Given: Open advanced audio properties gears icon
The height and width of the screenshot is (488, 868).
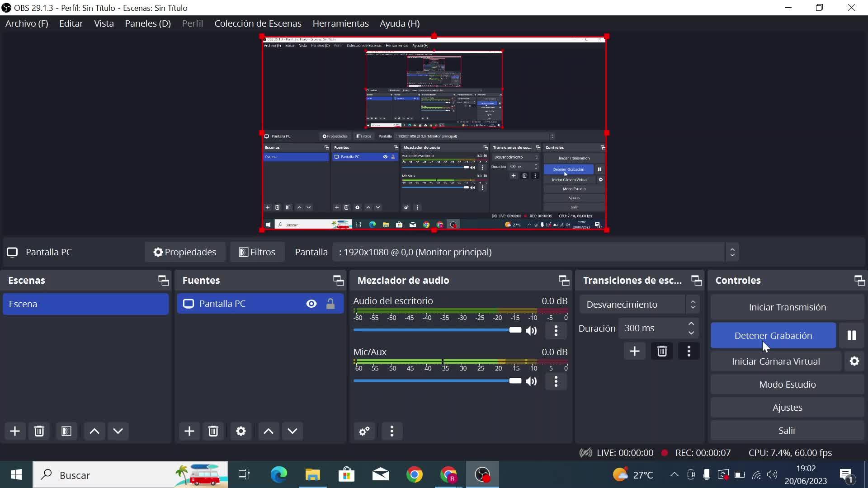Looking at the screenshot, I should [x=364, y=431].
